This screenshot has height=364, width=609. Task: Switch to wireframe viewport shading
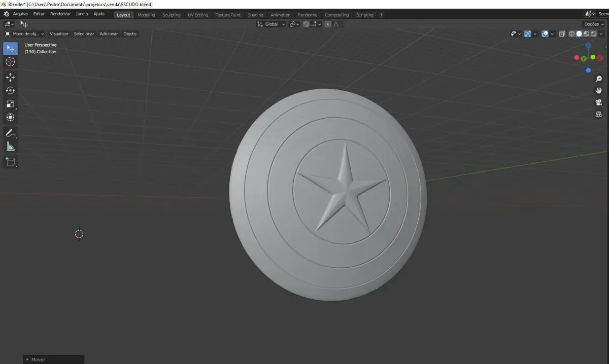coord(571,33)
